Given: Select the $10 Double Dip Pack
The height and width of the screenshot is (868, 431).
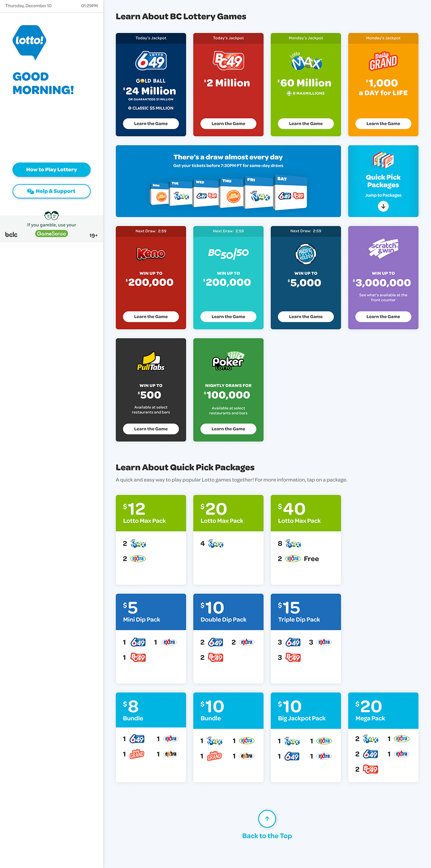Looking at the screenshot, I should click(228, 639).
